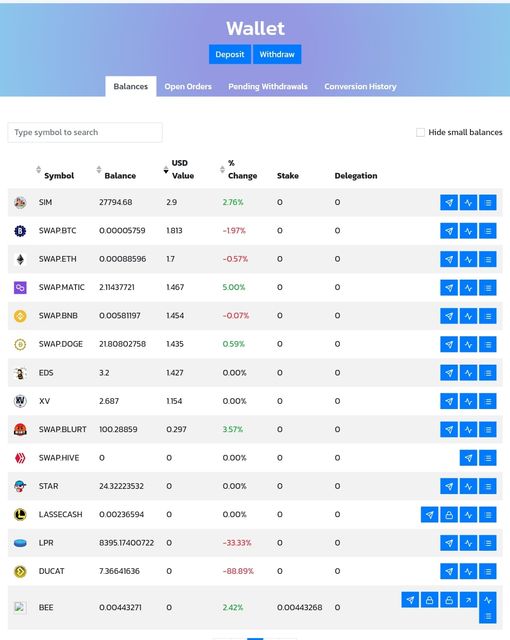Click closed lock stake icon for BEE
This screenshot has width=510, height=640.
pyautogui.click(x=430, y=600)
